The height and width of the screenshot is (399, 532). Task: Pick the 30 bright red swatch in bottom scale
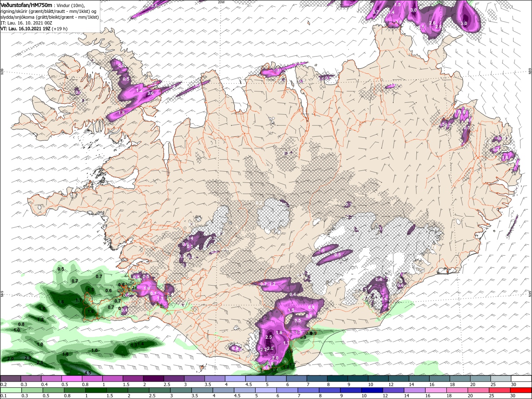(x=521, y=390)
